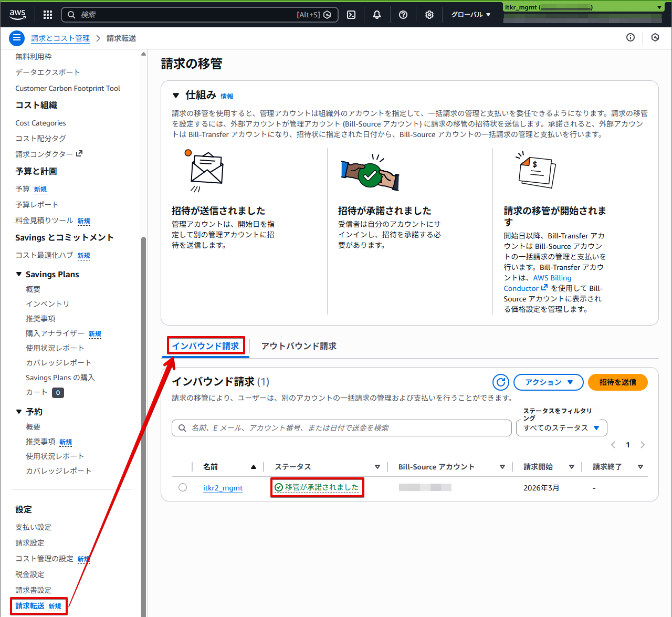Open コスト最適化ハブ in the side navigation
Screen dimensions: 672x617
click(x=44, y=255)
